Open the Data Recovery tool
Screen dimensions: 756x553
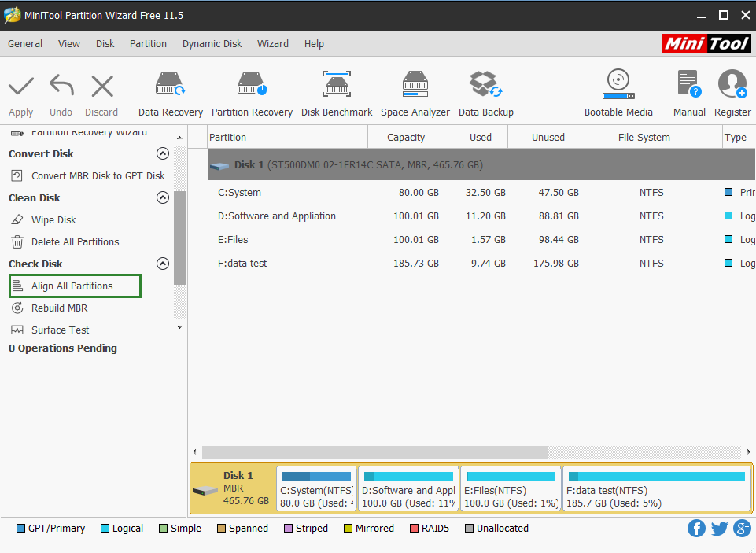point(171,93)
